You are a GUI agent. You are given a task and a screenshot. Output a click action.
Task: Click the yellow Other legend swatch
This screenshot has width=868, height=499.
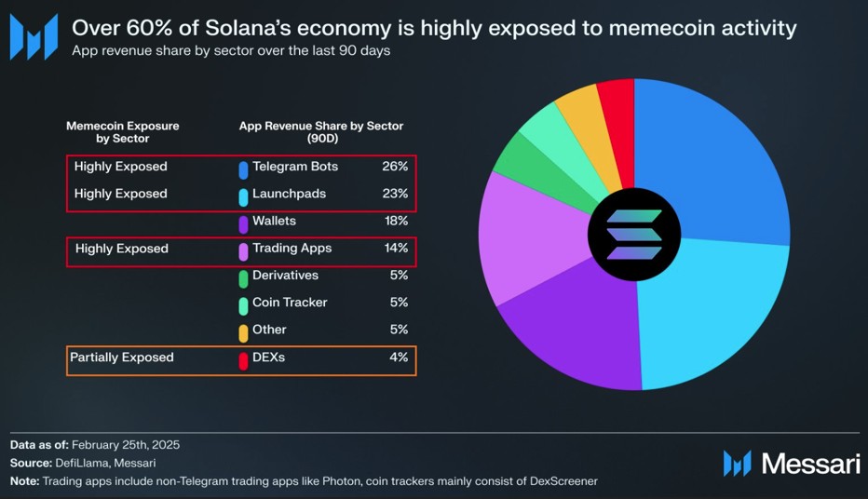point(243,331)
